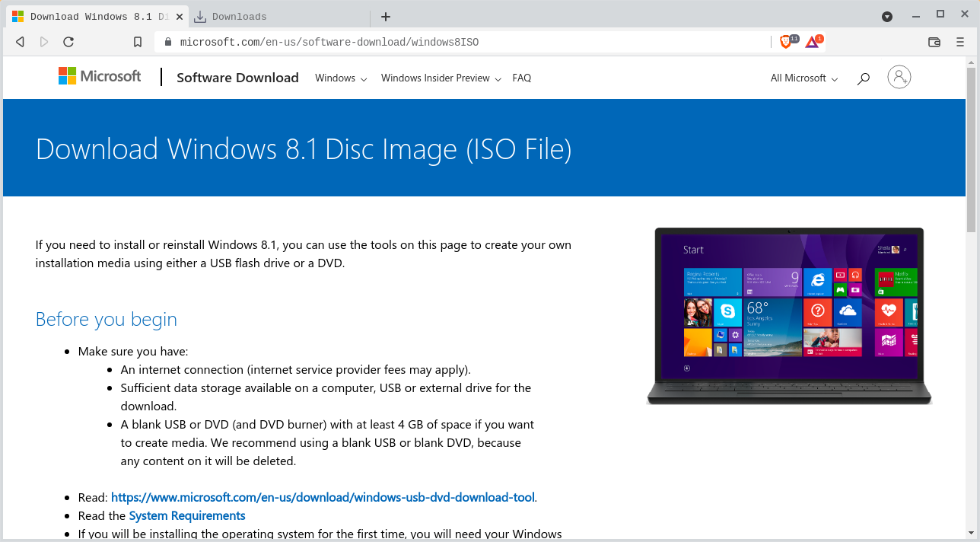Click the new tab plus button
980x542 pixels.
tap(386, 17)
